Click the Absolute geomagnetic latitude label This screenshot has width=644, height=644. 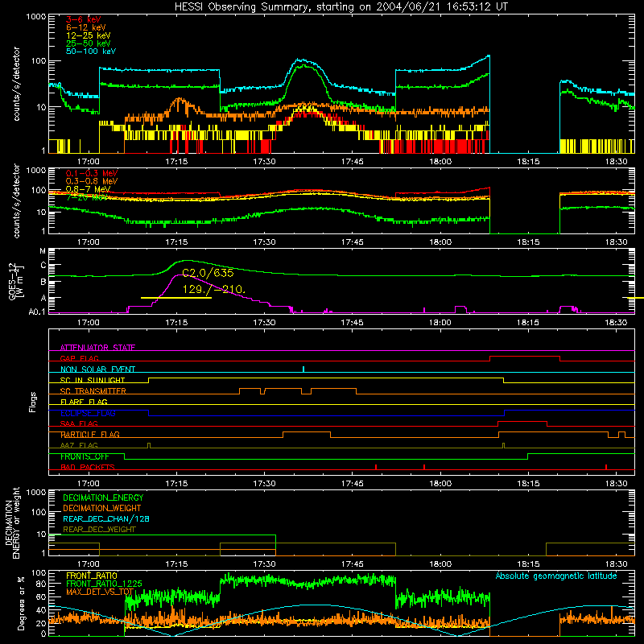[x=556, y=576]
